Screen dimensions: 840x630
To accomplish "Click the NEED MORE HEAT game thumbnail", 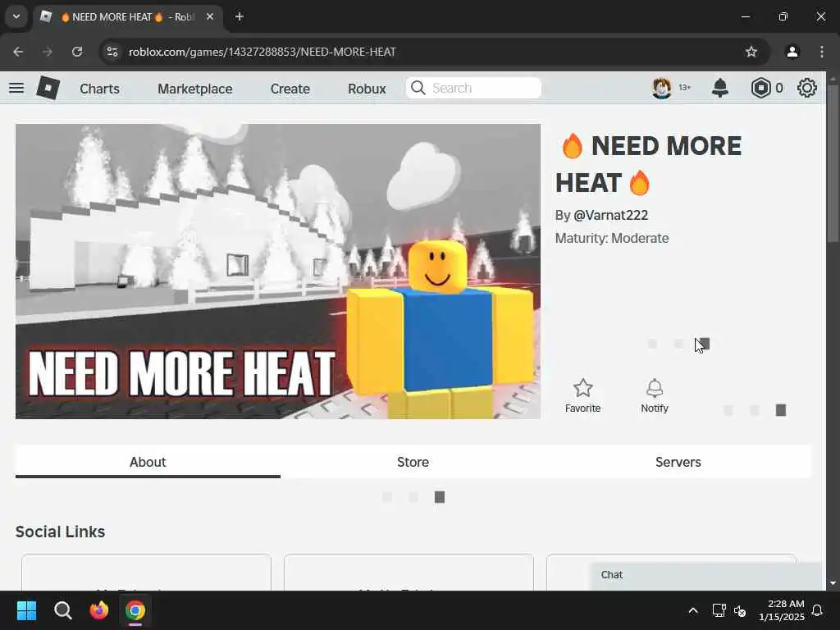I will 278,272.
